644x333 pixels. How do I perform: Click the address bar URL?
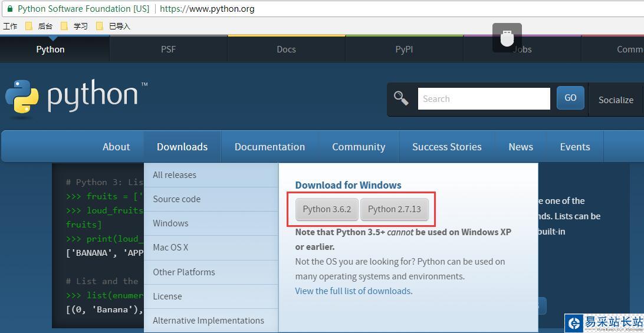coord(207,9)
